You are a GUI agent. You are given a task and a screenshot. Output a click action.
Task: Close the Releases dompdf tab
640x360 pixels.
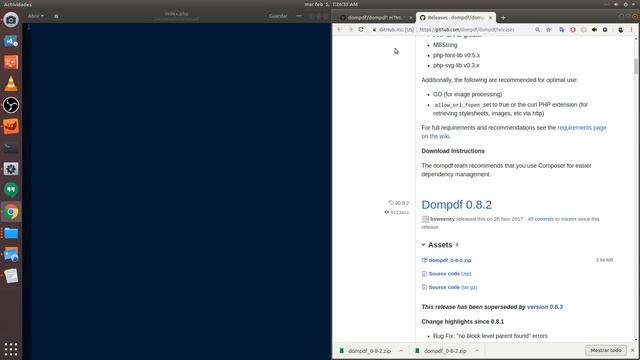491,18
